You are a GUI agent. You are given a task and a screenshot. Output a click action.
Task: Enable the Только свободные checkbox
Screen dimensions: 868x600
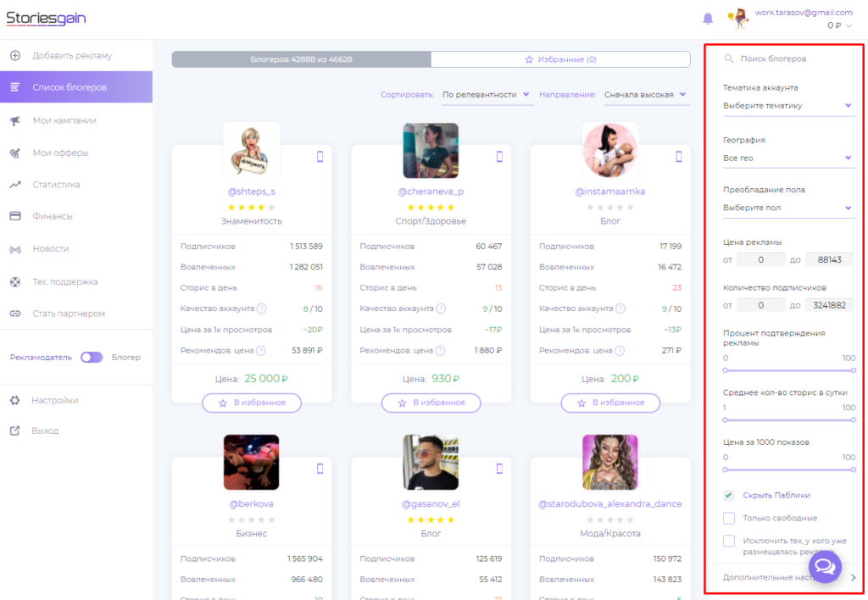[729, 518]
